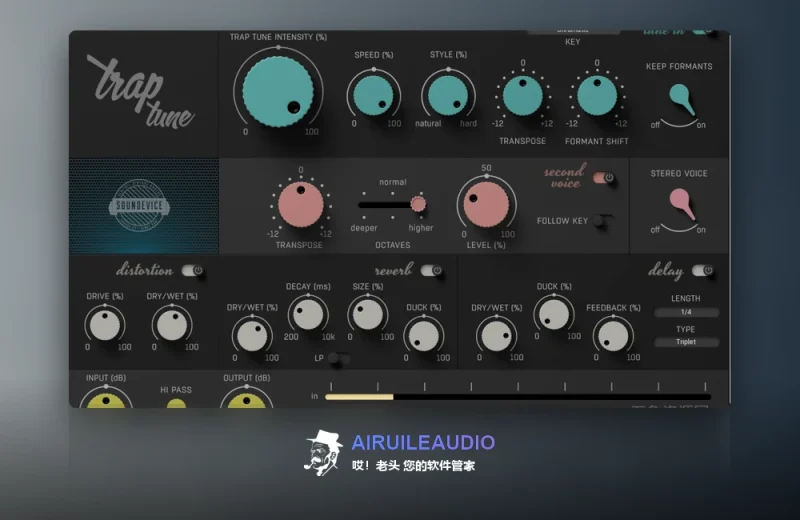Click the Style natural/hard knob

coord(448,96)
